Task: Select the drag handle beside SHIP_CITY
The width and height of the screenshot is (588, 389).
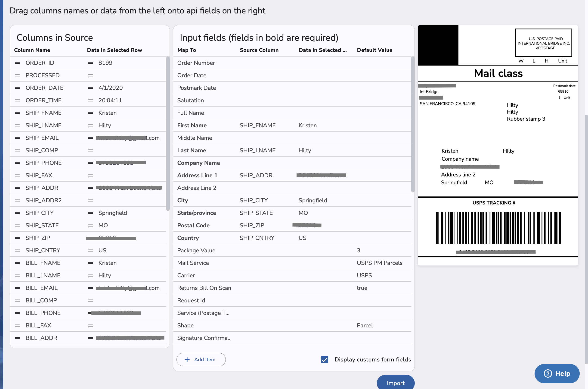Action: point(17,213)
